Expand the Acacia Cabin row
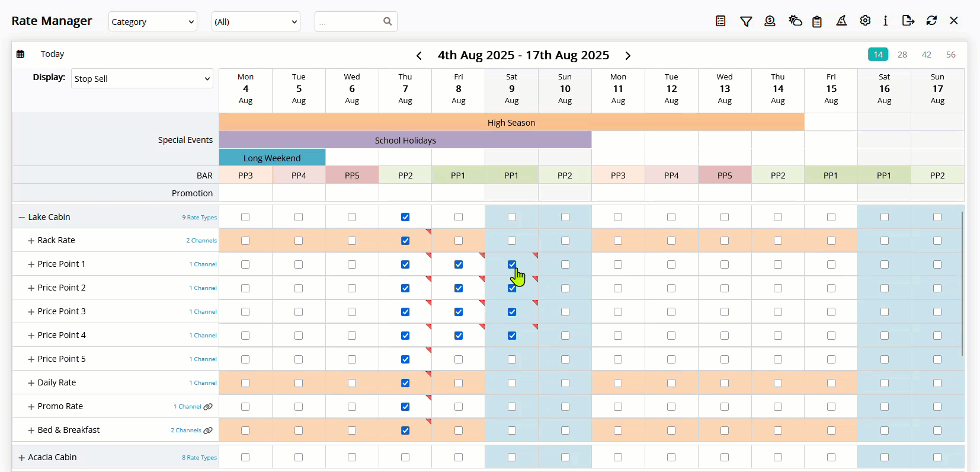This screenshot has height=472, width=980. coord(21,458)
